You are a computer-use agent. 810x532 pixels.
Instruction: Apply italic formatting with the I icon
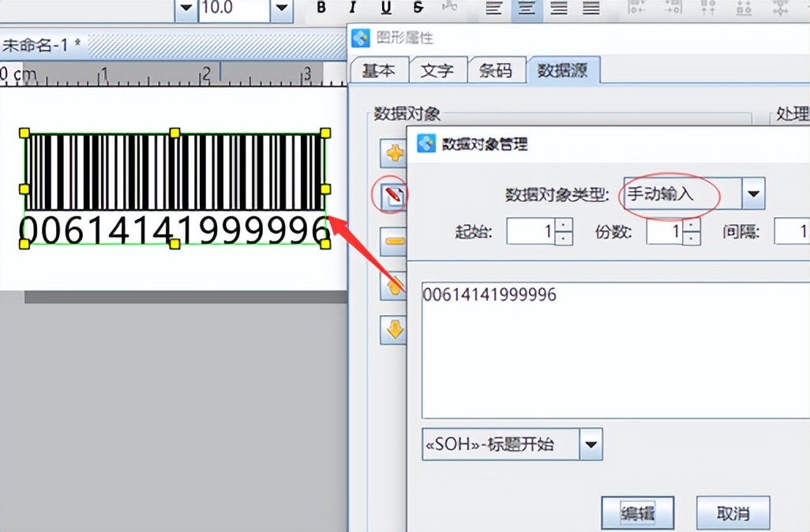(352, 8)
